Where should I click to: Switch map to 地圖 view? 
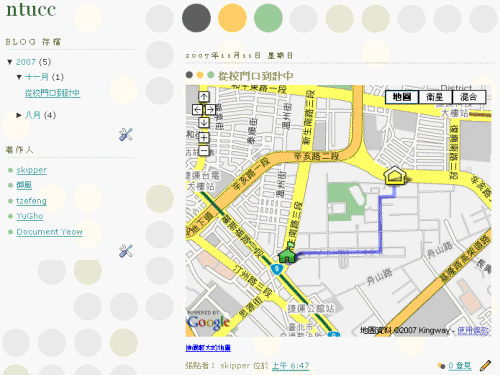tap(402, 97)
